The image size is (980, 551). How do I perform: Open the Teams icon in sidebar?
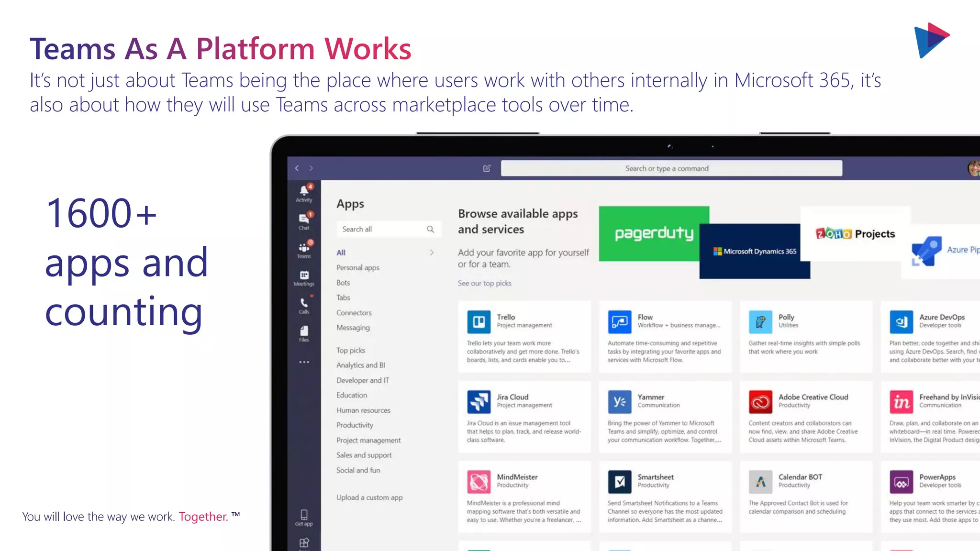pos(304,249)
